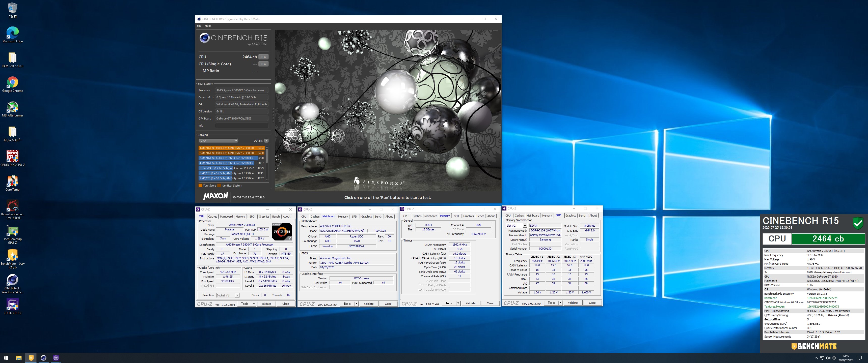
Task: Launch CINEBENCH Windows 64 Bit desktop icon
Action: pyautogui.click(x=12, y=284)
